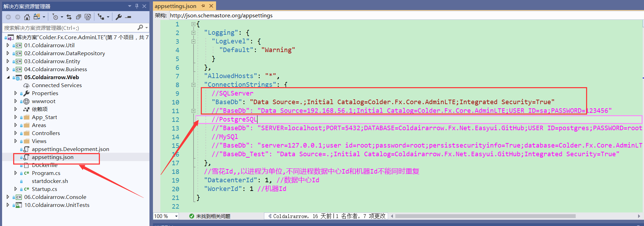Click the search magnifier icon in Solution Explorer
644x226 pixels.
point(140,27)
